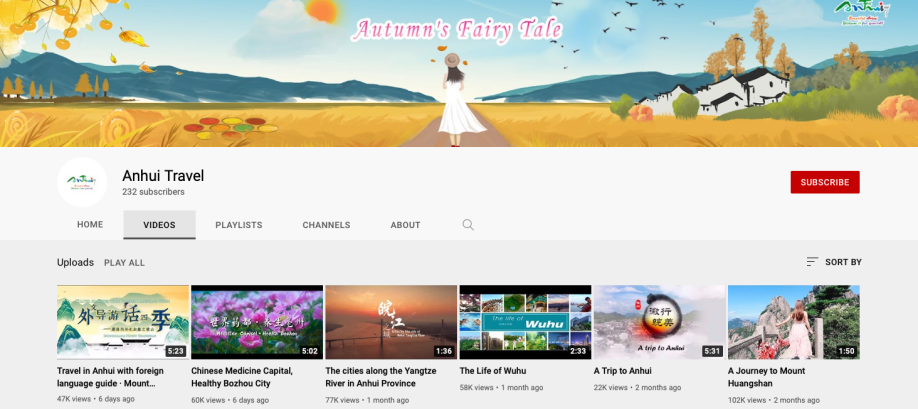Open the Mount Huangshan video thumbnail
The width and height of the screenshot is (918, 409).
[x=794, y=322]
